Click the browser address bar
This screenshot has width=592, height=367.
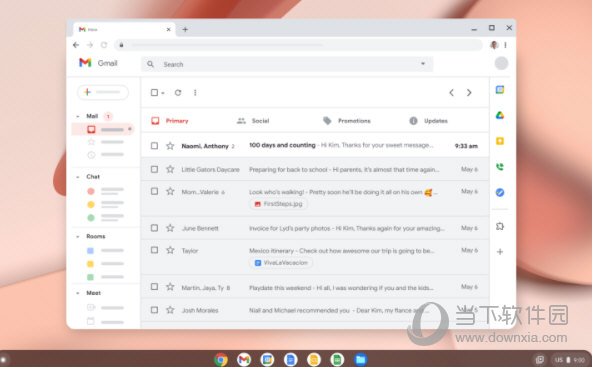point(298,45)
